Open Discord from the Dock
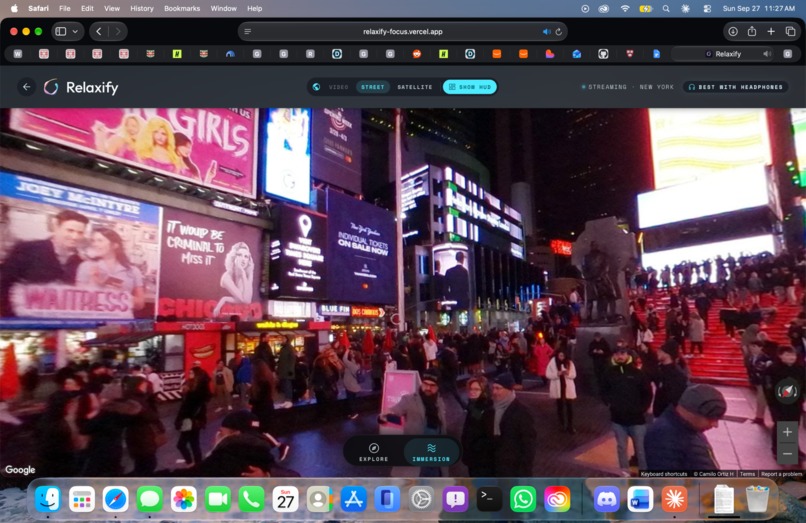This screenshot has width=806, height=523. pos(607,499)
